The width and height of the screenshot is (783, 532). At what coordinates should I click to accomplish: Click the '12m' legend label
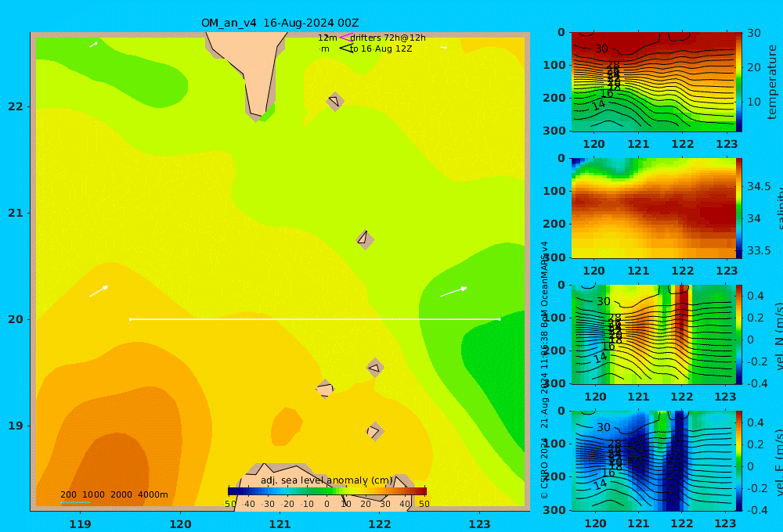click(x=327, y=38)
